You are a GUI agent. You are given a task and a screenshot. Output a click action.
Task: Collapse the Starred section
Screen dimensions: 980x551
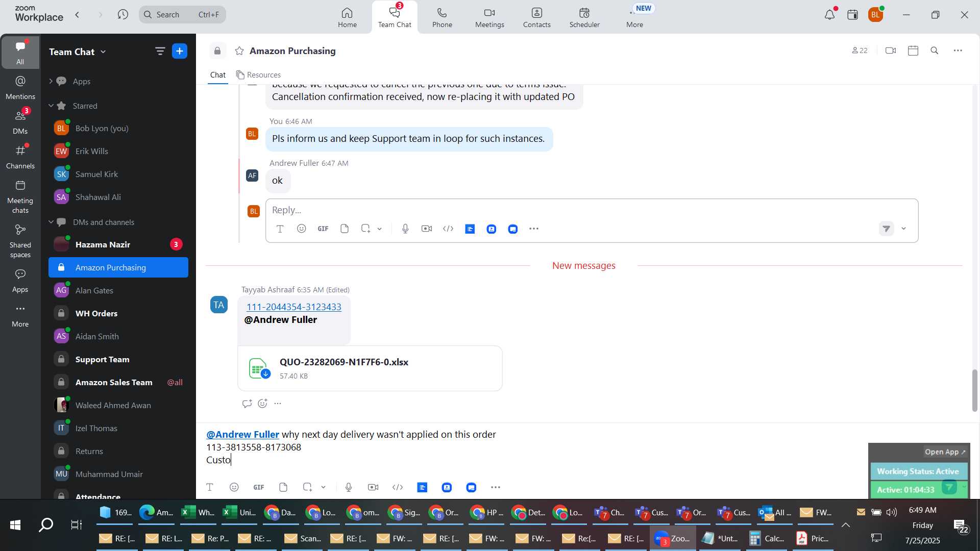pos(51,106)
